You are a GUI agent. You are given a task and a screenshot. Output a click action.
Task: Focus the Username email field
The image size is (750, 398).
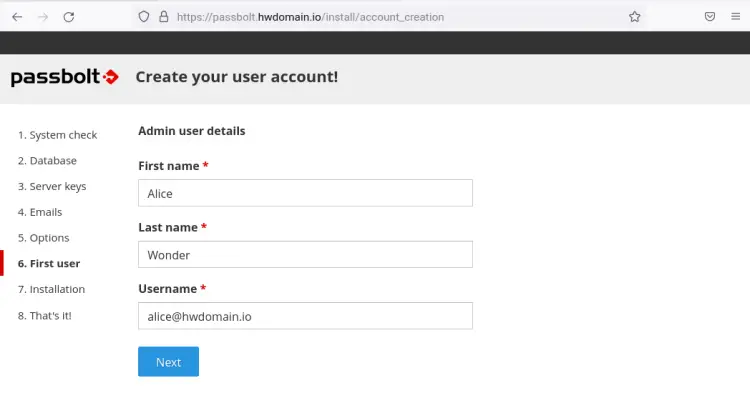[305, 316]
